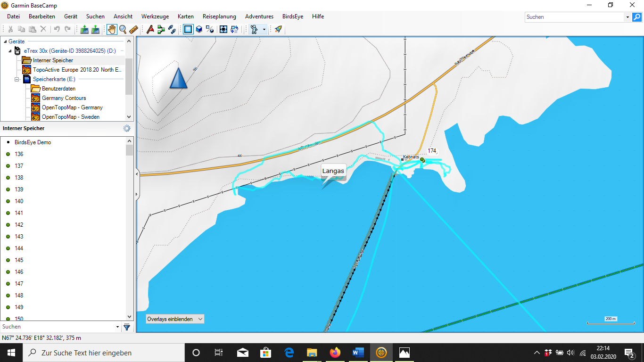Open the filter search dropdown arrow
Image resolution: width=644 pixels, height=362 pixels.
click(x=118, y=327)
